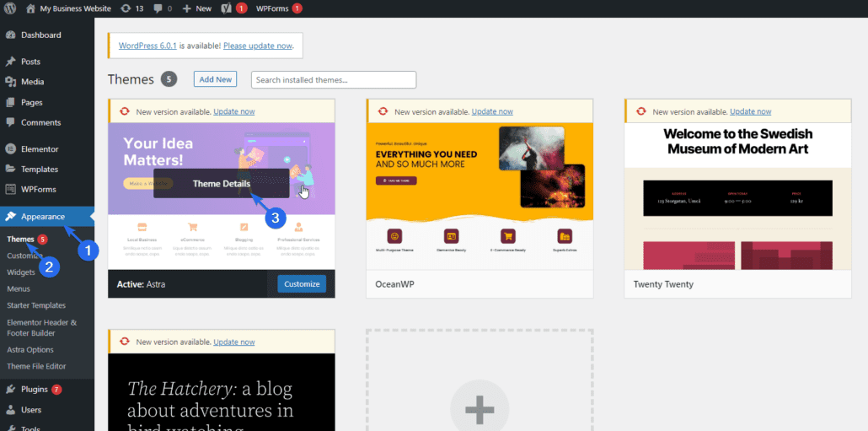Click the updates icon showing 13

click(x=126, y=8)
